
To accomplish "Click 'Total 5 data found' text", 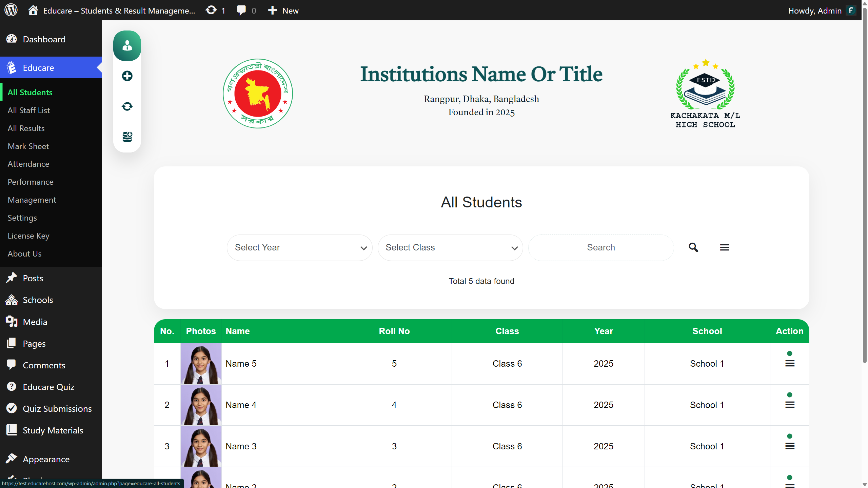I will coord(481,281).
